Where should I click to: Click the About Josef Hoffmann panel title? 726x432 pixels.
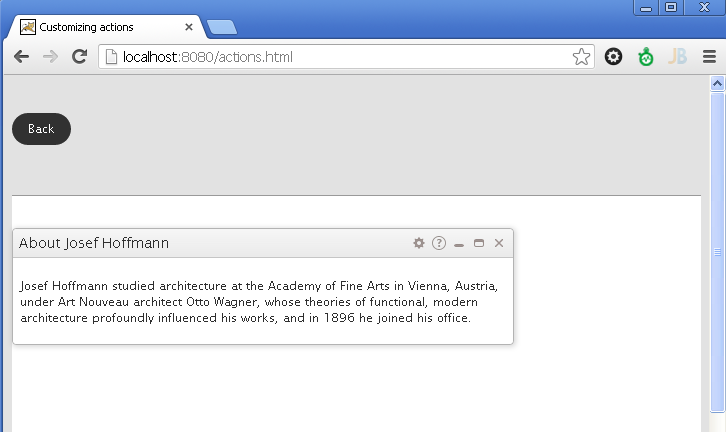[94, 243]
